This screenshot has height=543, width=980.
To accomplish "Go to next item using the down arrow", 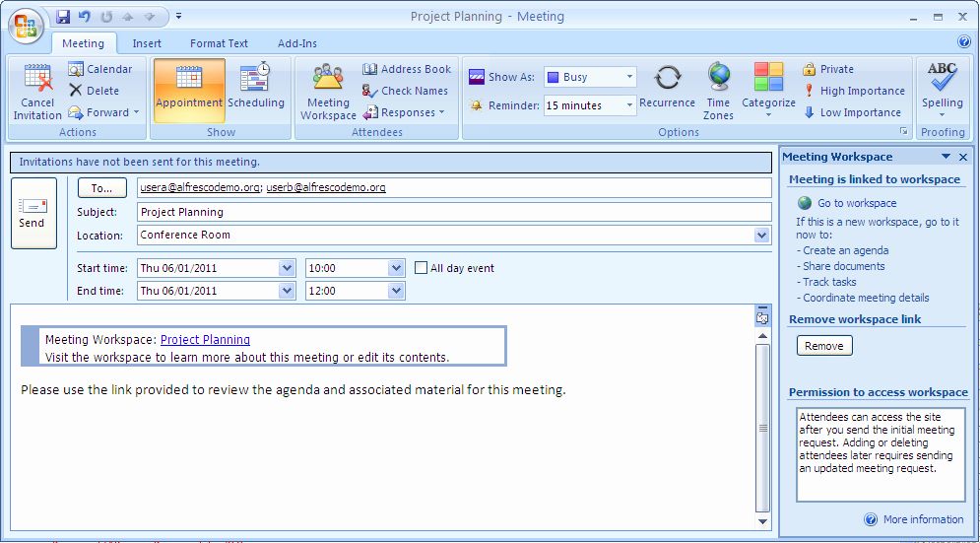I will tap(150, 17).
